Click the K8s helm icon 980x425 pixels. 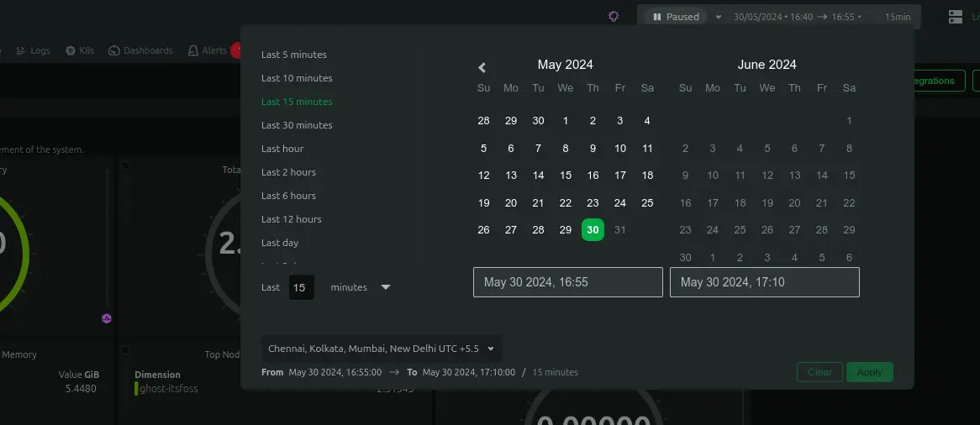coord(71,50)
